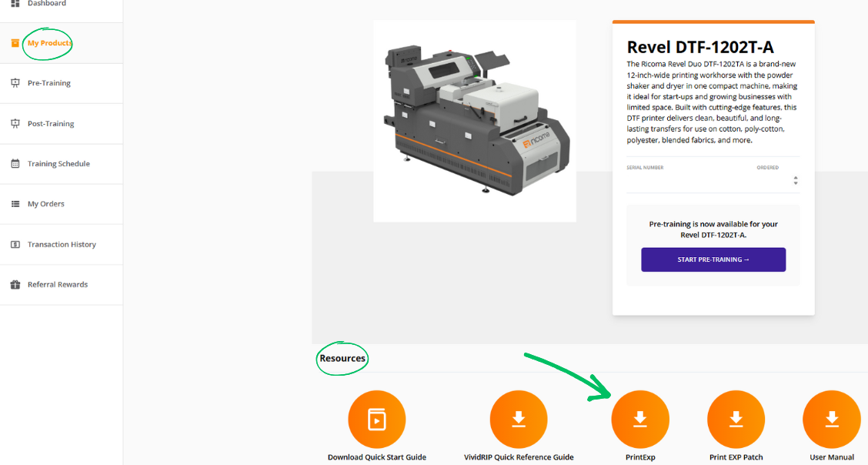Select My Products in the sidebar
868x465 pixels.
click(61, 43)
